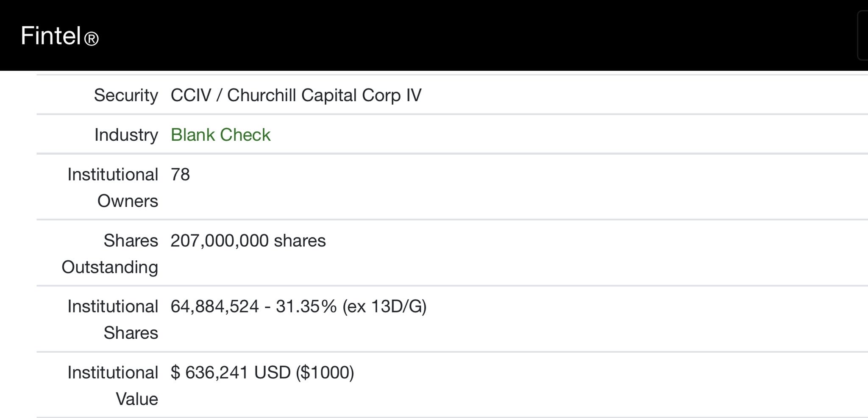
Task: Click the CCIV ticker symbol text
Action: click(x=191, y=95)
